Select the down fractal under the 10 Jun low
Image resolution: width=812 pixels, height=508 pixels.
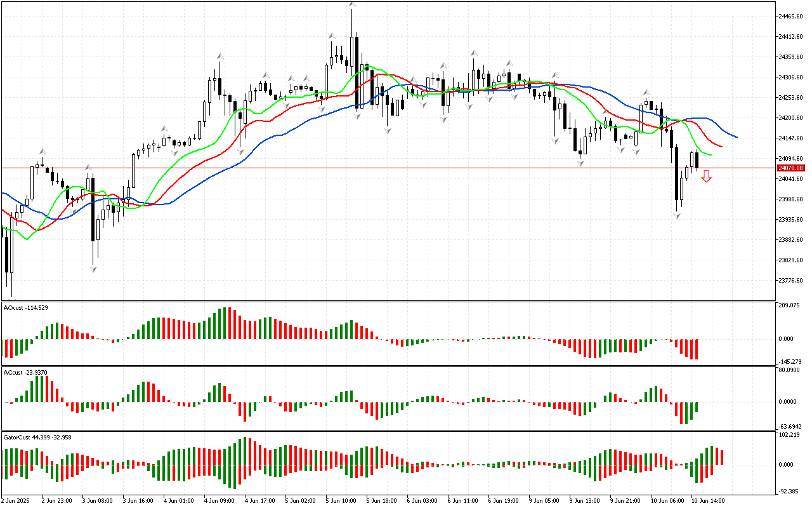[x=677, y=217]
